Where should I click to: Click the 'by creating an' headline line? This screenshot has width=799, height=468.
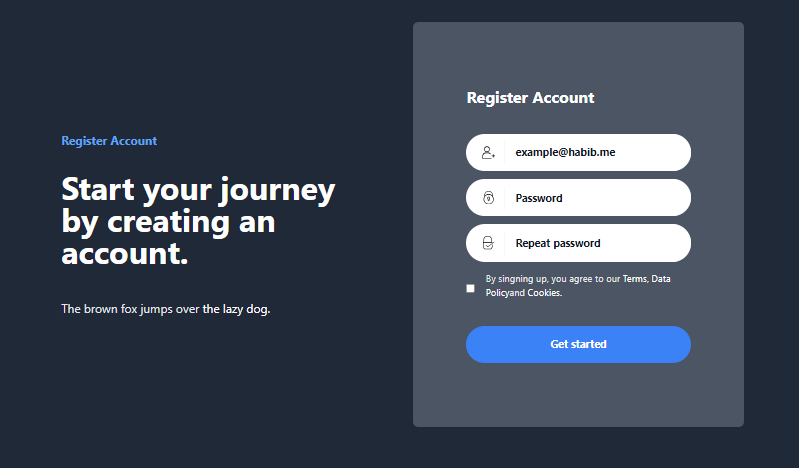[x=168, y=222]
